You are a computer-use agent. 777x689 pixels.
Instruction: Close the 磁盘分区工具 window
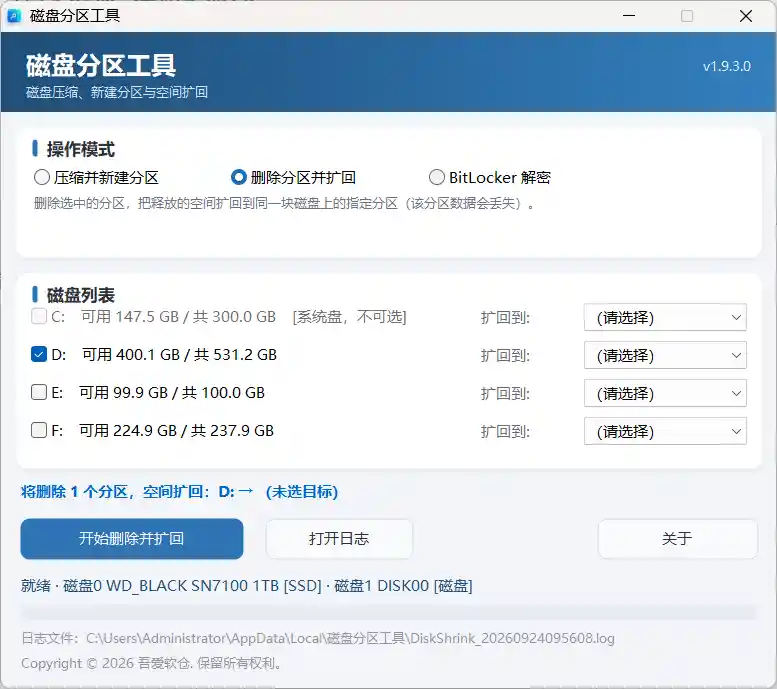point(746,16)
